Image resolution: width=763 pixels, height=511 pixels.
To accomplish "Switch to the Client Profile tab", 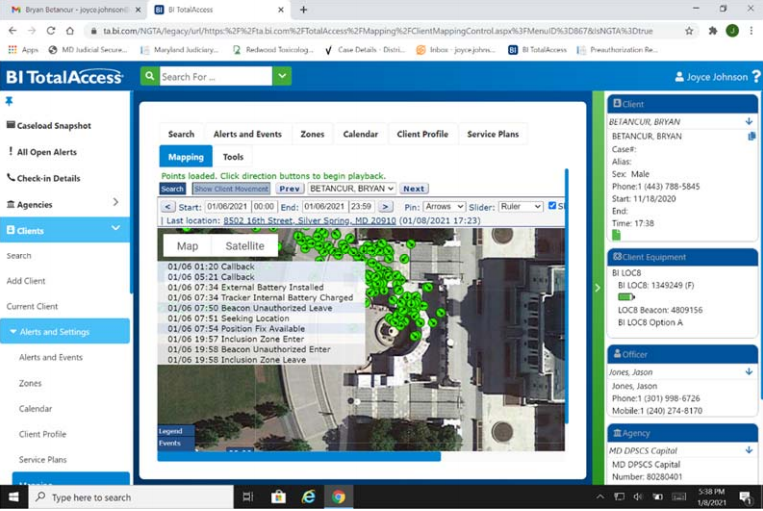I will 422,134.
